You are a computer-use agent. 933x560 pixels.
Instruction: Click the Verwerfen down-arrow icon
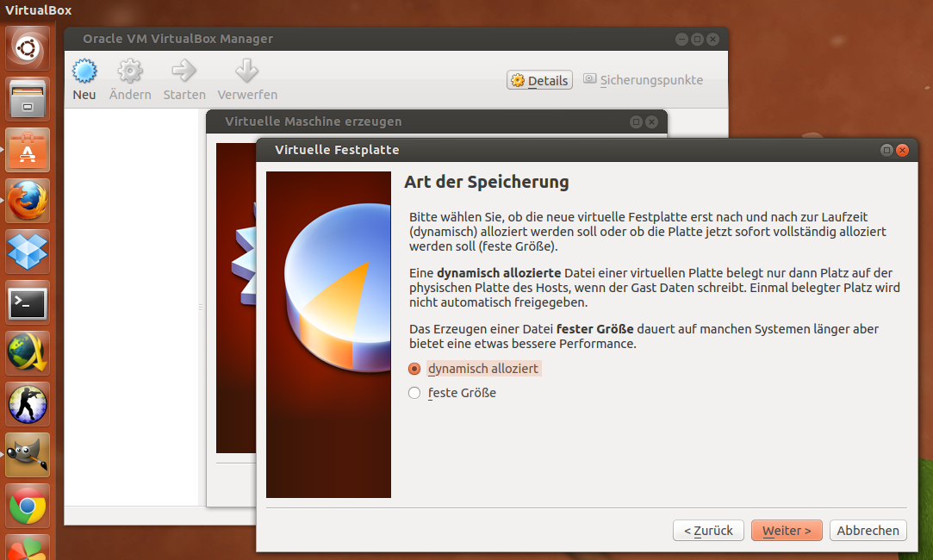(x=247, y=71)
